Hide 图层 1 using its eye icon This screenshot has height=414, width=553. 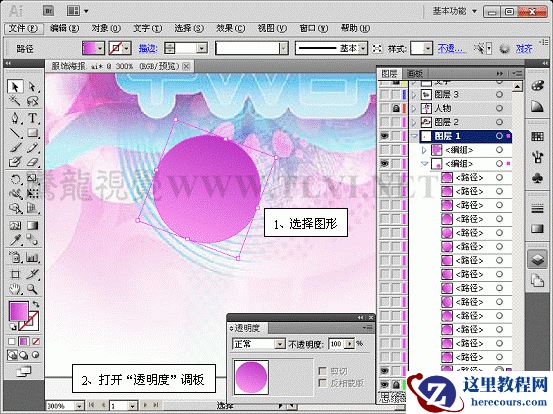384,136
